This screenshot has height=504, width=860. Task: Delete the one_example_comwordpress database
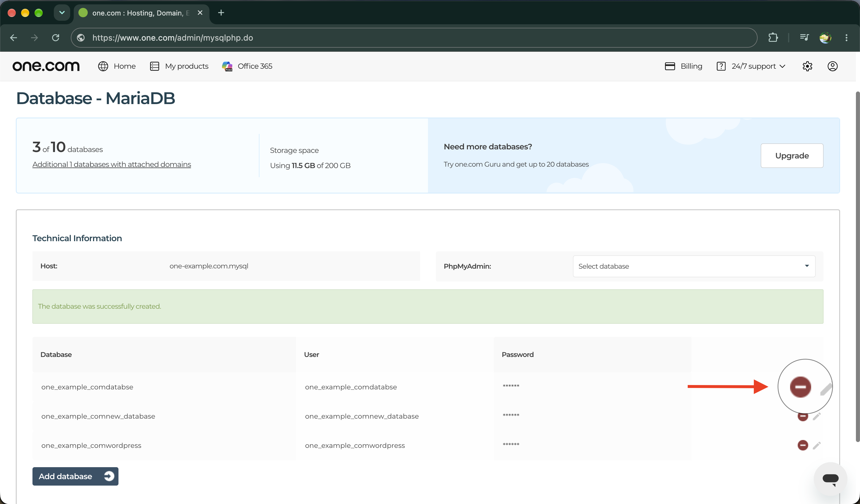tap(803, 445)
